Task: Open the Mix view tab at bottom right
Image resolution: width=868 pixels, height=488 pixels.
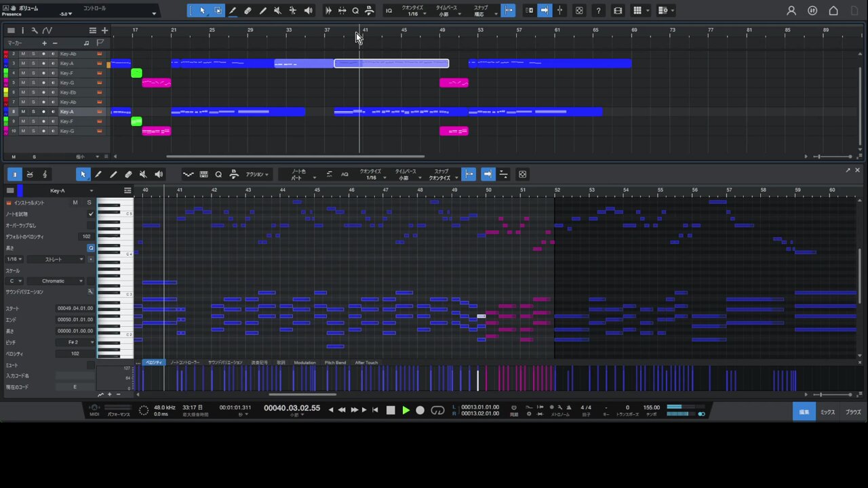Action: click(828, 412)
